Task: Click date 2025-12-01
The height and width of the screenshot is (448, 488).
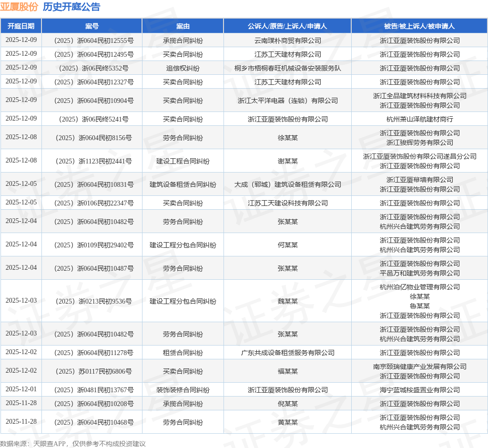Action: [21, 389]
